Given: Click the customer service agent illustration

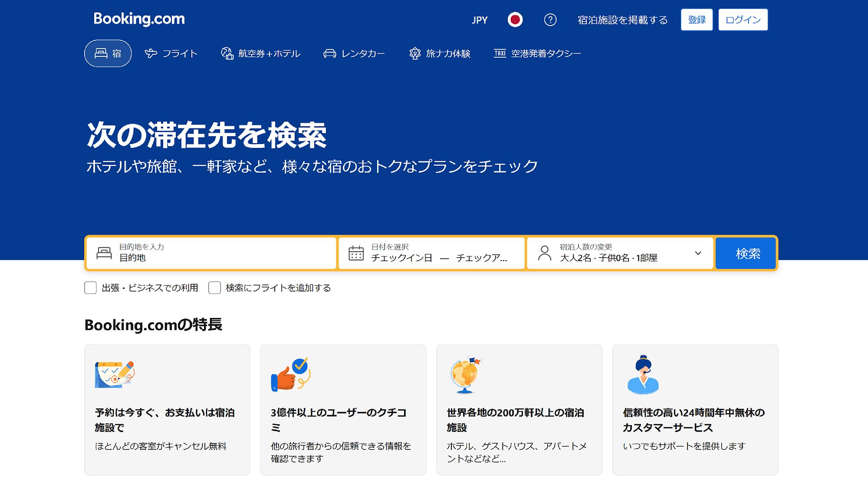Looking at the screenshot, I should pyautogui.click(x=643, y=375).
